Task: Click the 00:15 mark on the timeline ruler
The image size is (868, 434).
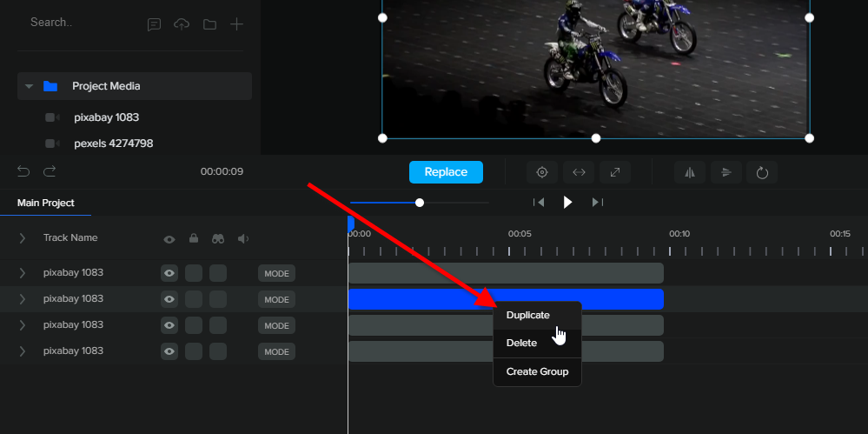Action: (840, 234)
